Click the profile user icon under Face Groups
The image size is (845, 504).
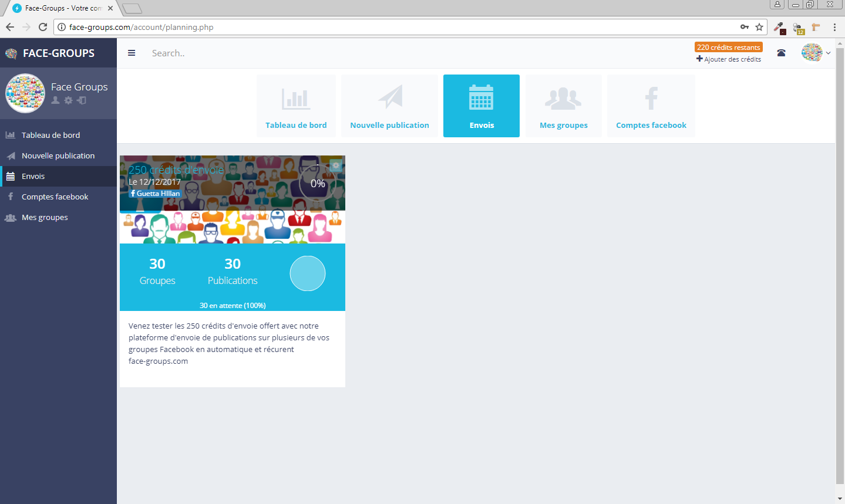pyautogui.click(x=55, y=100)
